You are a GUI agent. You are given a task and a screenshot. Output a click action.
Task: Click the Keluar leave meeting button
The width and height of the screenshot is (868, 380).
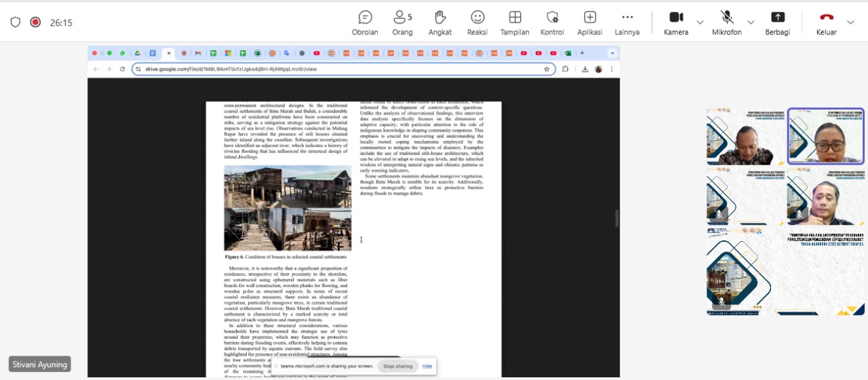pos(826,22)
